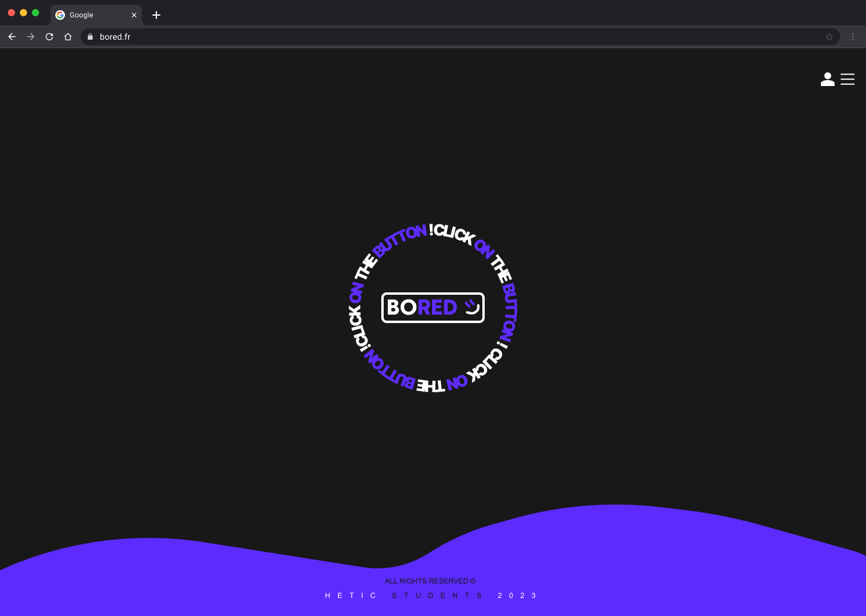Open the browser three-dot menu
This screenshot has width=866, height=616.
tap(853, 37)
